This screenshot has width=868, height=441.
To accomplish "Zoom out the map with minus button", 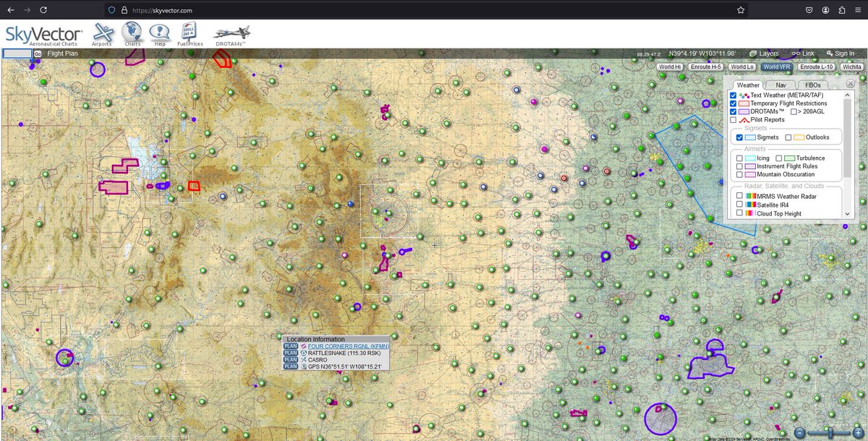I will click(799, 432).
